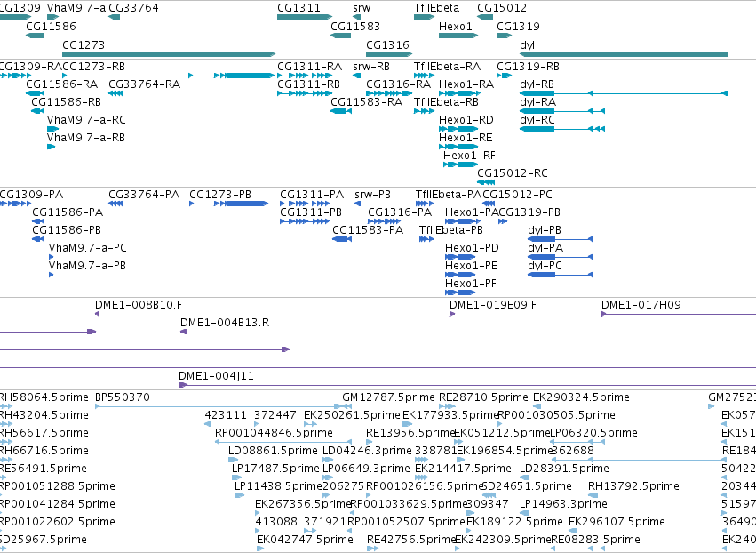Click transcript CG33764-RA
This screenshot has height=553, width=756.
115,93
